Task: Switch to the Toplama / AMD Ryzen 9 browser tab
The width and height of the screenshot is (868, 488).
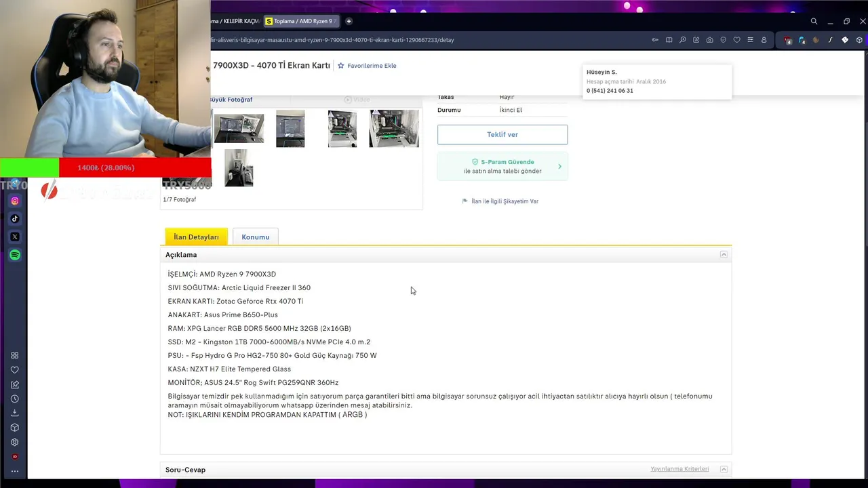Action: (301, 21)
